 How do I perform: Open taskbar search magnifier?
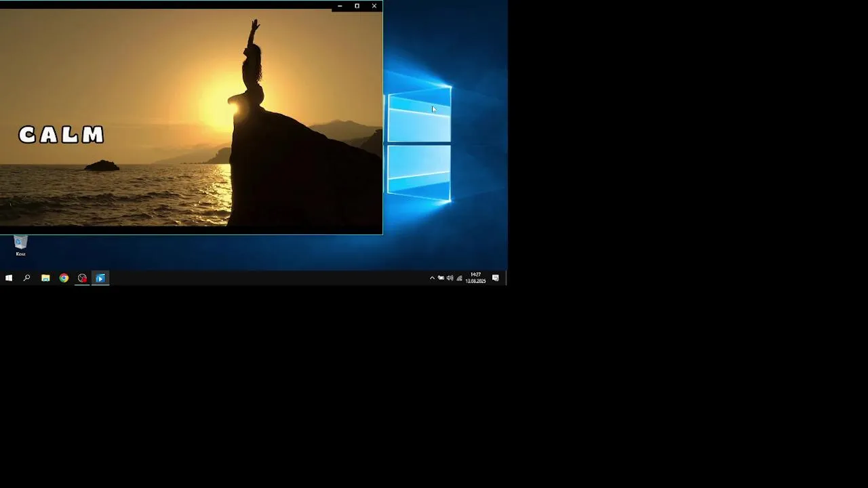click(27, 278)
